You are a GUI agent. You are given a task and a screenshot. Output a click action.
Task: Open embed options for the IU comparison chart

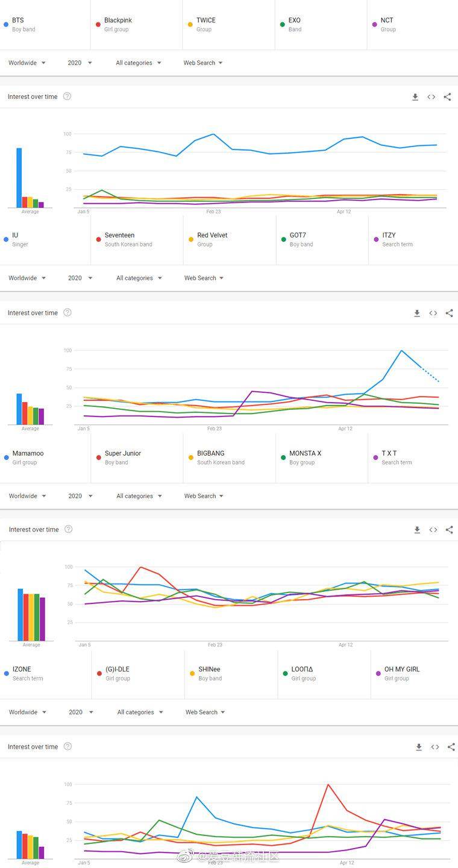tap(432, 313)
